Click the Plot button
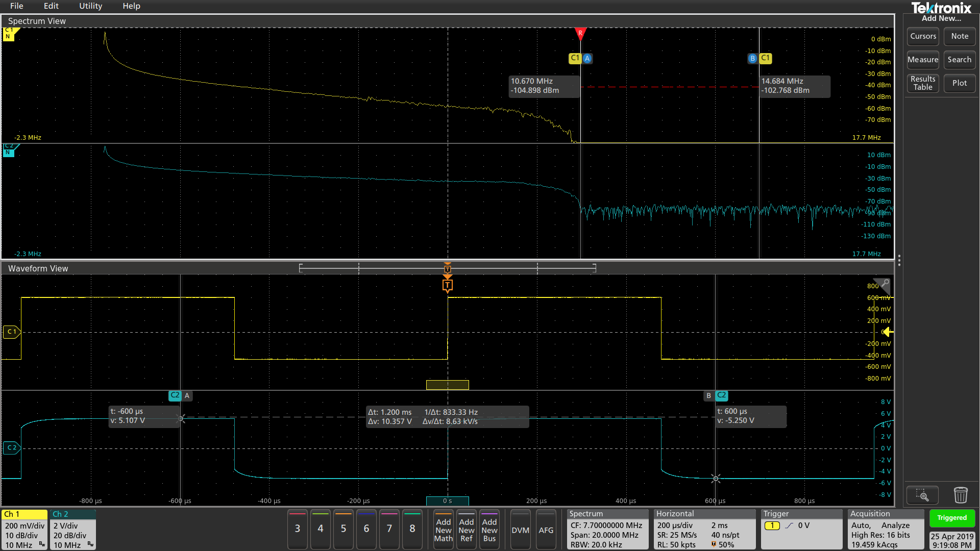The height and width of the screenshot is (551, 980). coord(960,83)
